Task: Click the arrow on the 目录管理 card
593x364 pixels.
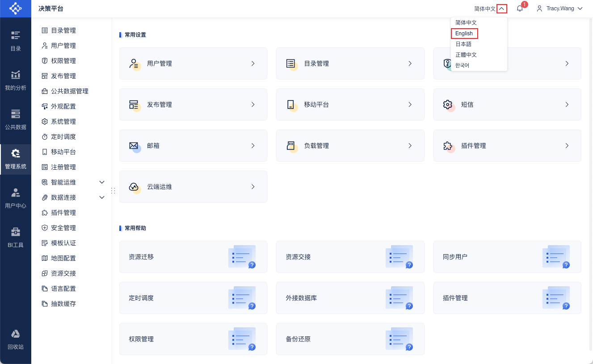Action: coord(410,63)
